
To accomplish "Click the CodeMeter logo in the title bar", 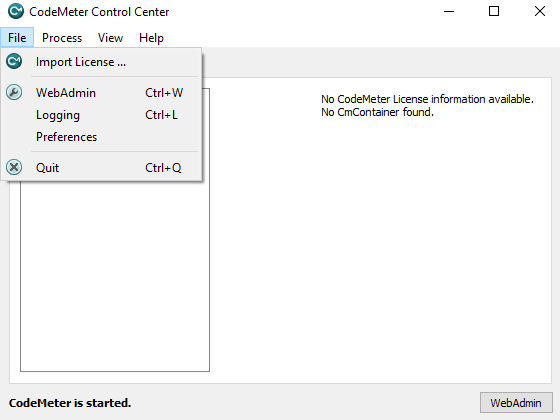I will (x=16, y=11).
